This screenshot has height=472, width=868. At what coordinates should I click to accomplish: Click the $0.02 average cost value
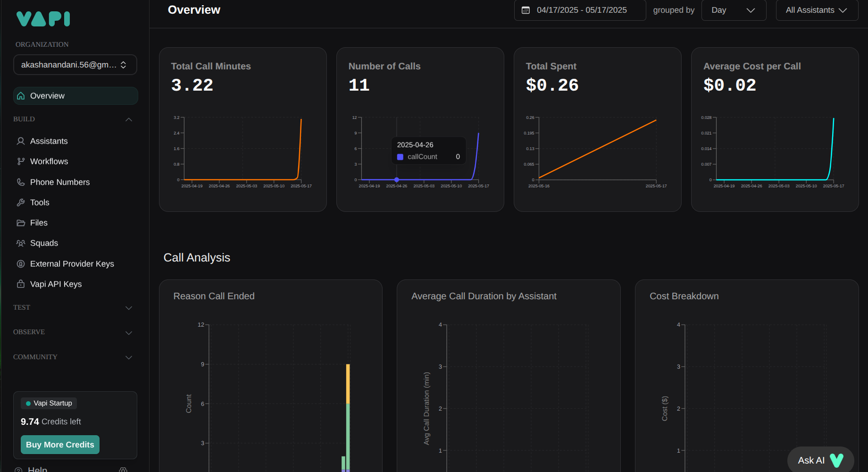pos(730,85)
